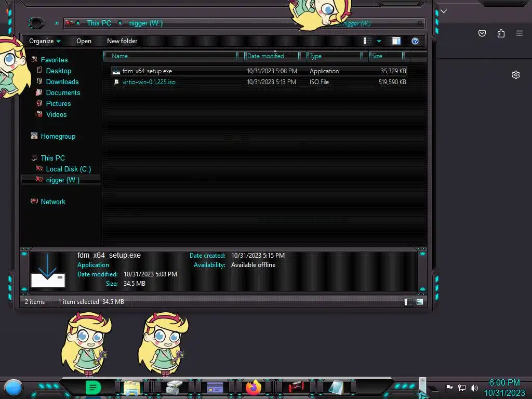The width and height of the screenshot is (532, 399).
Task: Click the 519,590 KB size cell
Action: [392, 82]
